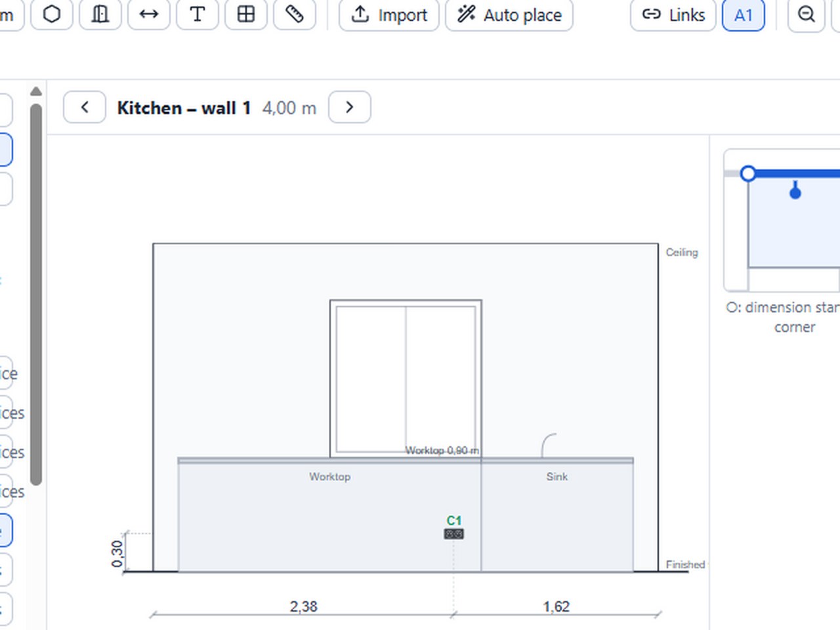Click the blue pin marker in minimap
Image resolution: width=840 pixels, height=630 pixels.
pyautogui.click(x=795, y=190)
